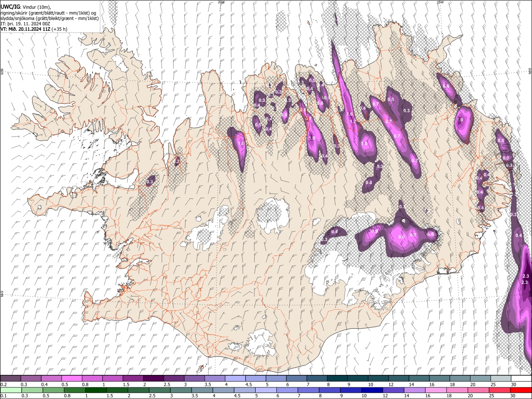Choose the dark teal 8 swatch, upper legend
The height and width of the screenshot is (399, 532).
coord(337,379)
